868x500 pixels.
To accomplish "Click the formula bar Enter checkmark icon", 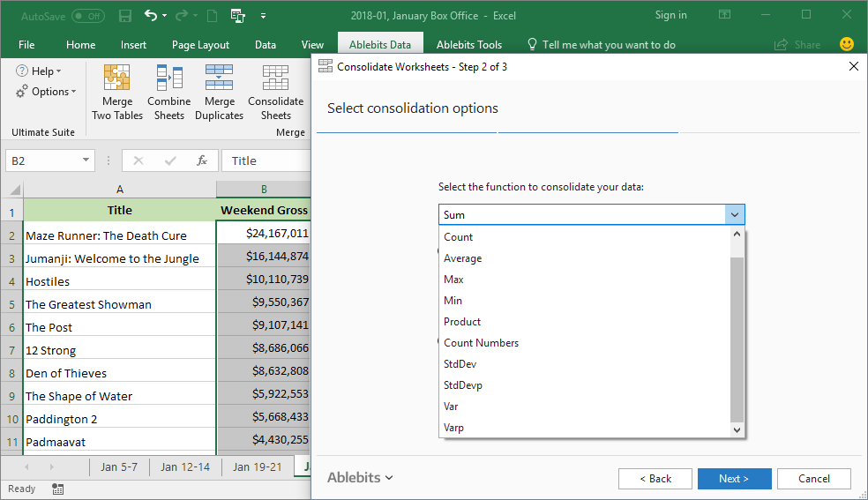I will (170, 160).
